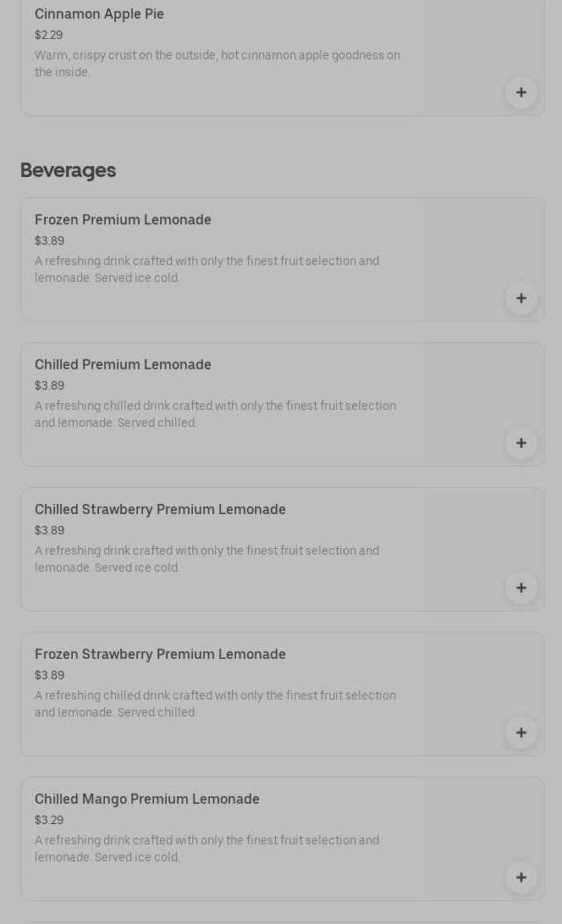The image size is (562, 924).
Task: Click the $2.29 Cinnamon Apple Pie price
Action: pyautogui.click(x=48, y=35)
